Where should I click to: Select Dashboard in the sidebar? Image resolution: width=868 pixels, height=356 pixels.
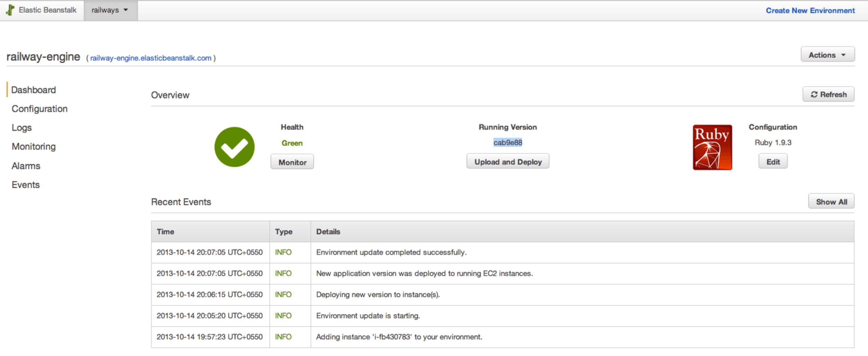[33, 90]
